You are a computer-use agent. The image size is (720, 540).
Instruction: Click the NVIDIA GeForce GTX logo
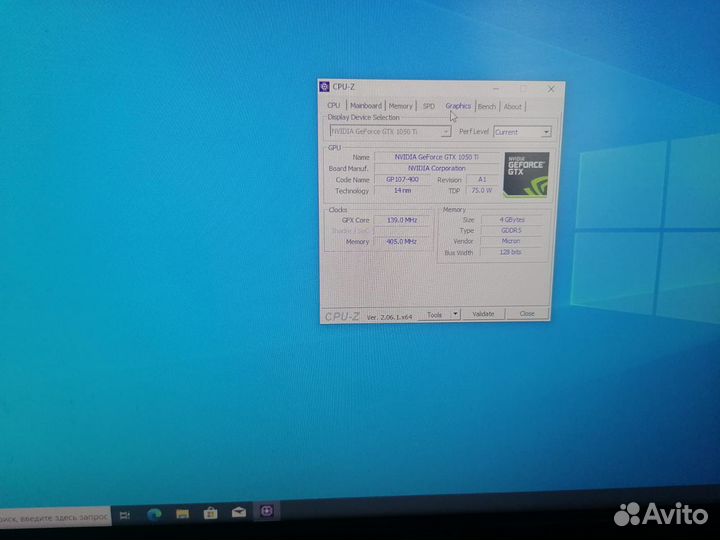click(525, 173)
